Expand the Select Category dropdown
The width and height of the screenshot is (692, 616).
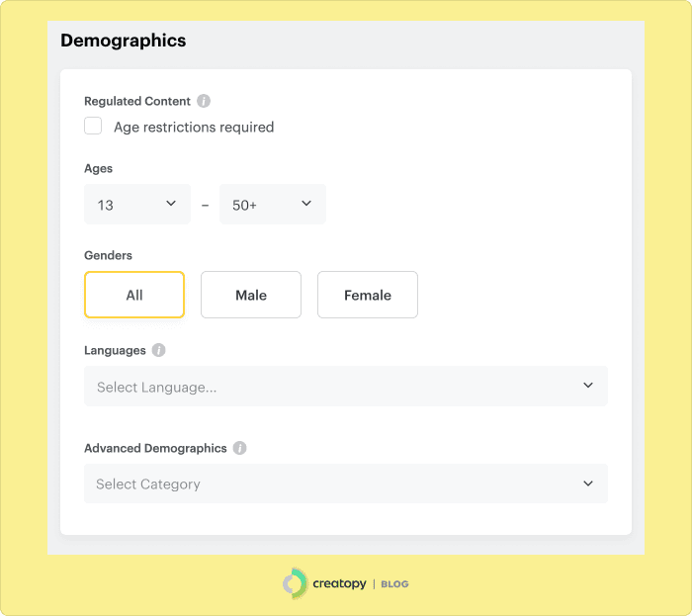[345, 484]
